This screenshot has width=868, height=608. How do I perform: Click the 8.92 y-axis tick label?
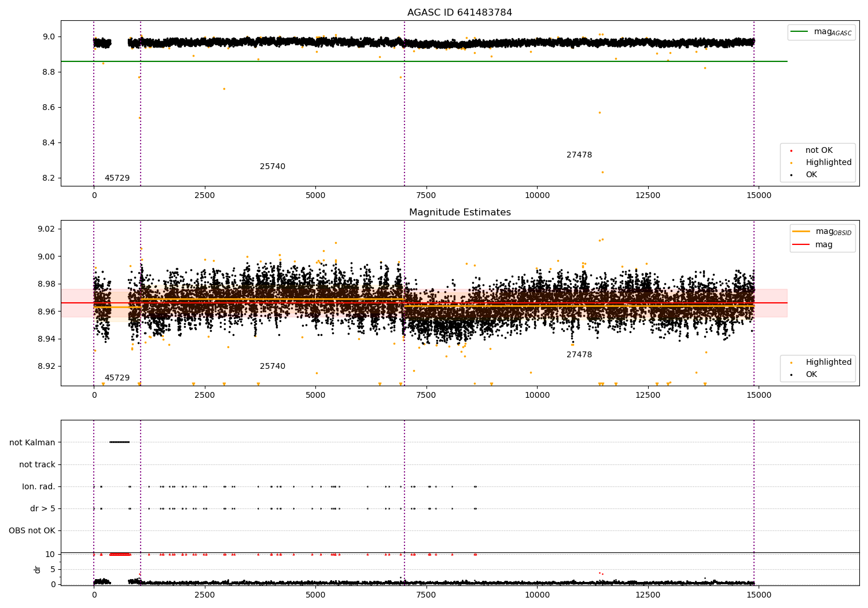47,366
